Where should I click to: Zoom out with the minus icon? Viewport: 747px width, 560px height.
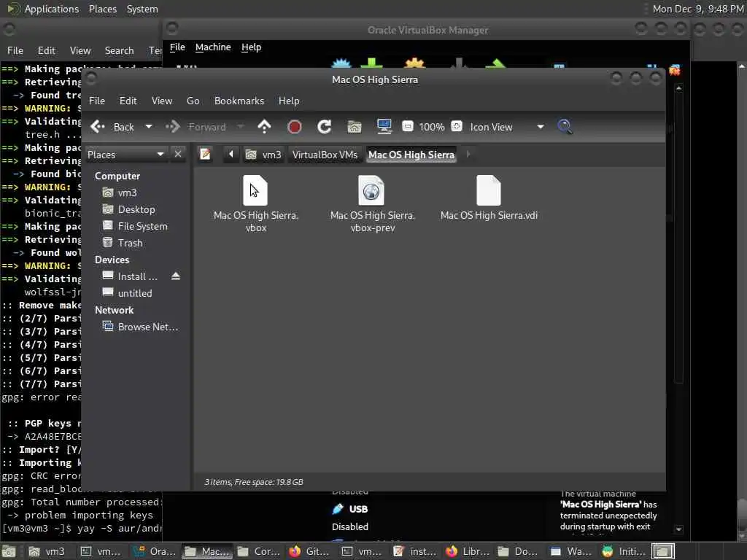[407, 127]
